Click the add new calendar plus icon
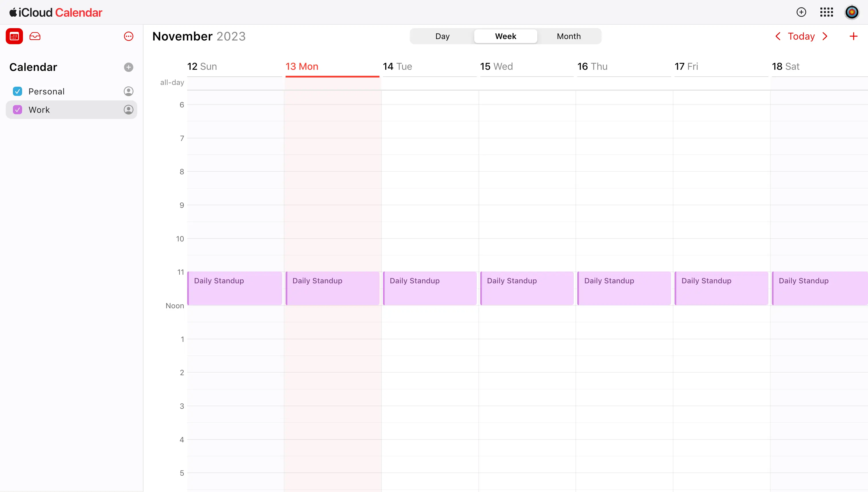 [x=128, y=67]
